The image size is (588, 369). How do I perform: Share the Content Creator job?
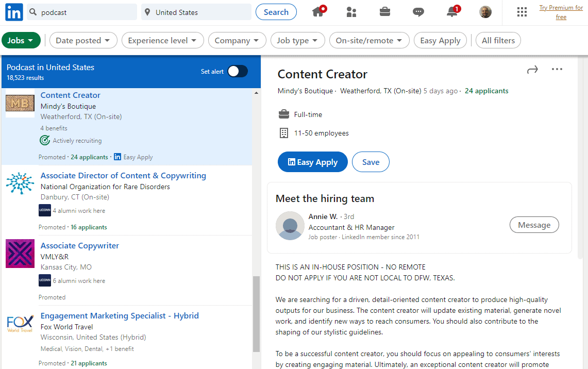coord(532,70)
